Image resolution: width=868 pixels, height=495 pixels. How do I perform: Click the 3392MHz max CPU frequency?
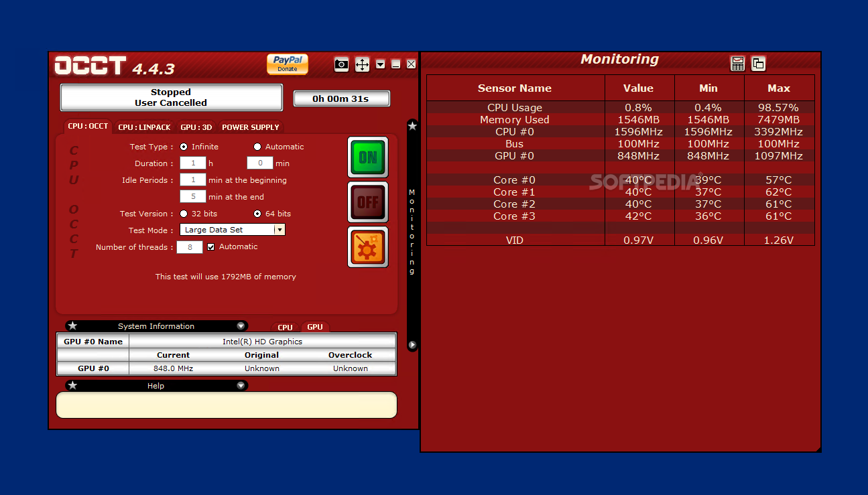click(x=778, y=132)
